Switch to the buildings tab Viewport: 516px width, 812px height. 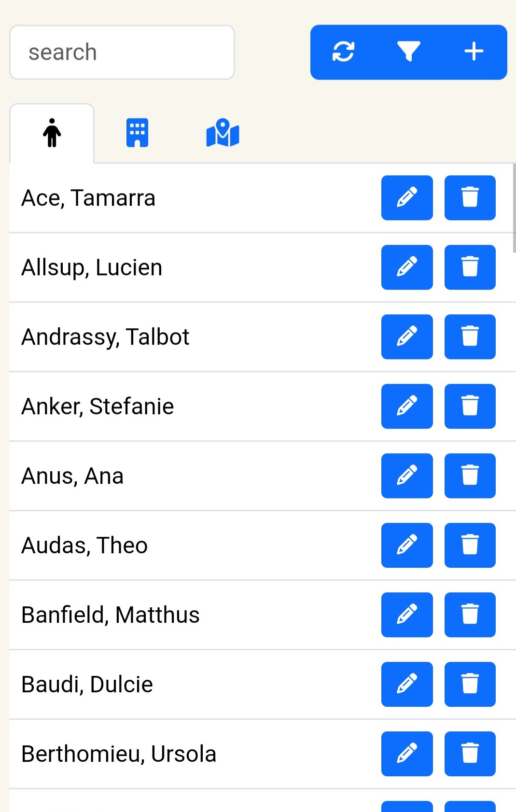pos(137,133)
